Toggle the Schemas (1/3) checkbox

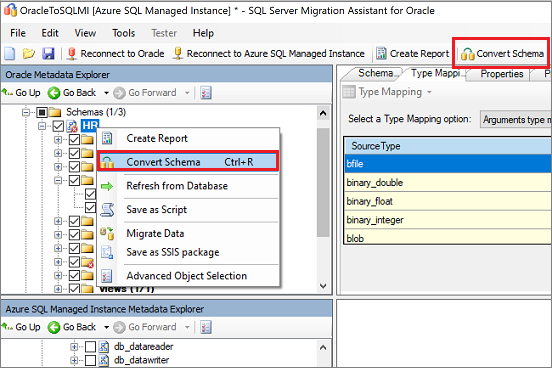tap(42, 112)
